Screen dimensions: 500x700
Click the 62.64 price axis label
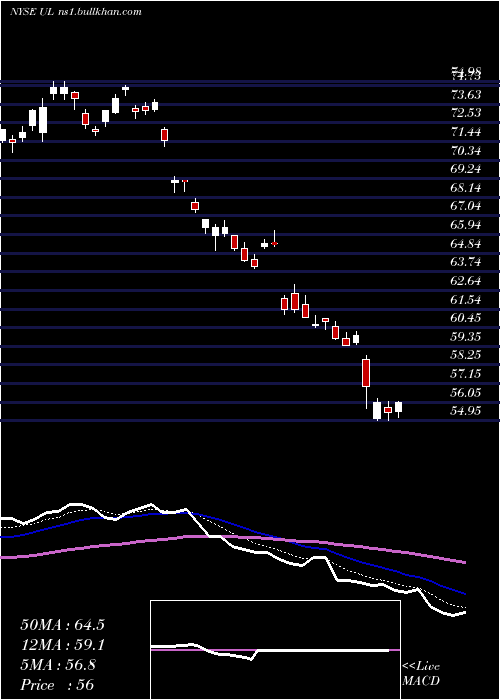(x=466, y=281)
